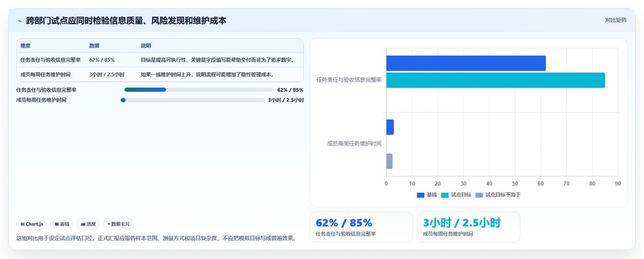Click the lightning icon beside the title
644x259 pixels.
[20, 21]
